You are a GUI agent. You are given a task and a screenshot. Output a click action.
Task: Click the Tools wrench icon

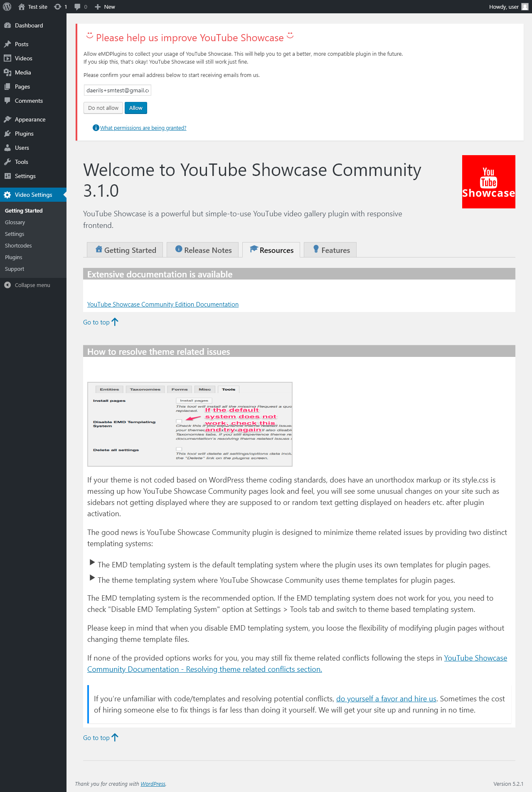pos(7,162)
